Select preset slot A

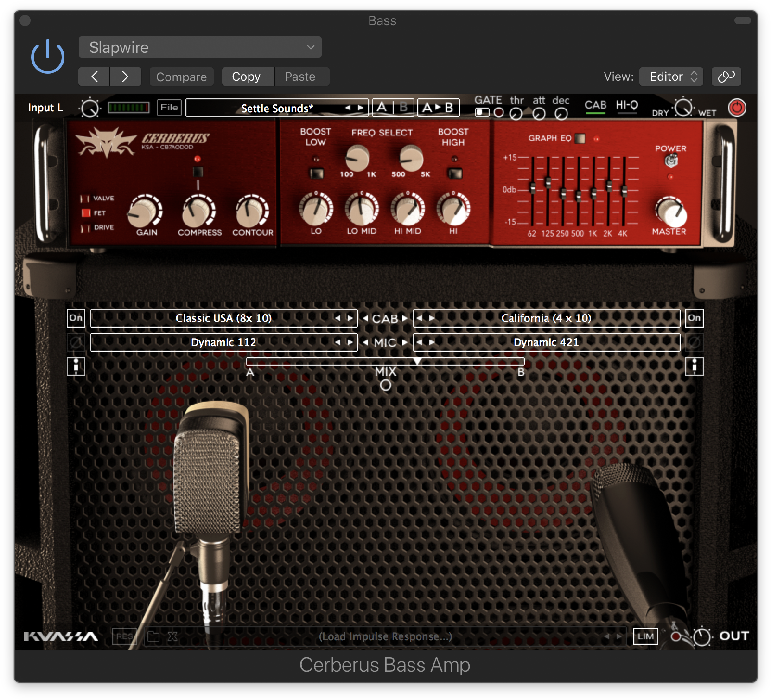point(382,108)
